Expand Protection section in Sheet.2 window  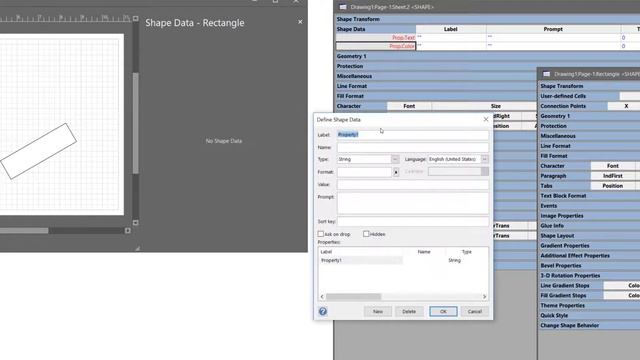coord(350,66)
